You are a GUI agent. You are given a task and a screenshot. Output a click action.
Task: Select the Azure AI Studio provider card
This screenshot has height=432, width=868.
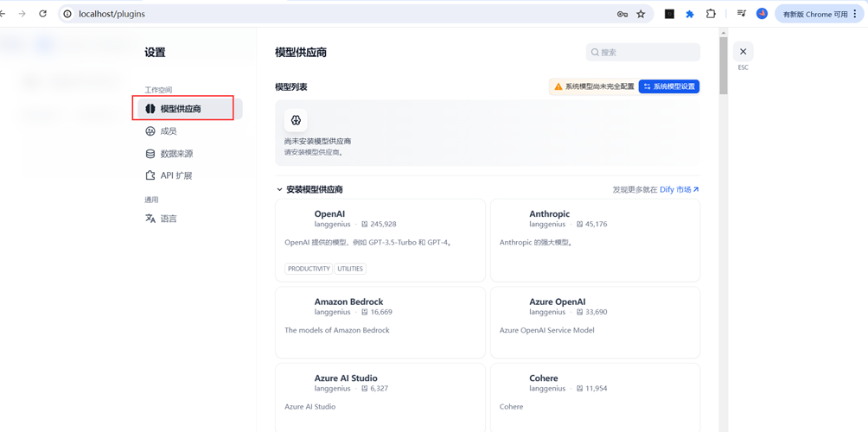(380, 397)
